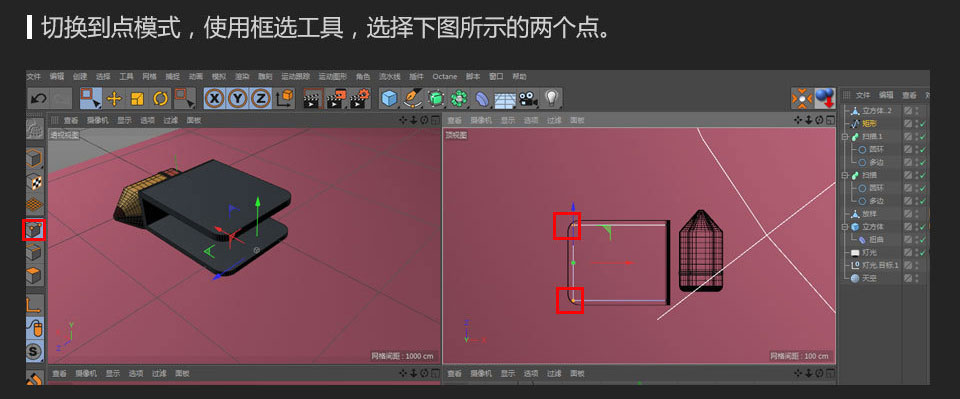Click layer square of 灯光 object
Viewport: 960px width, 399px height.
pyautogui.click(x=908, y=252)
